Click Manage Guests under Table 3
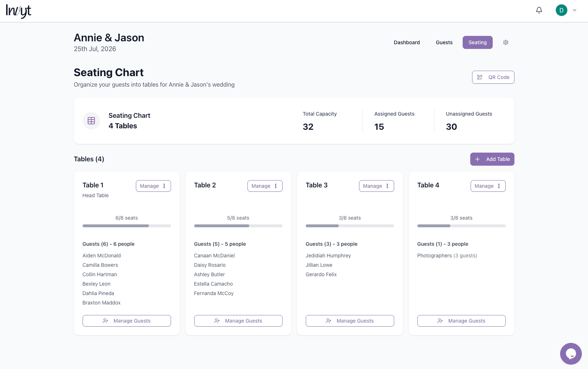 (x=350, y=321)
